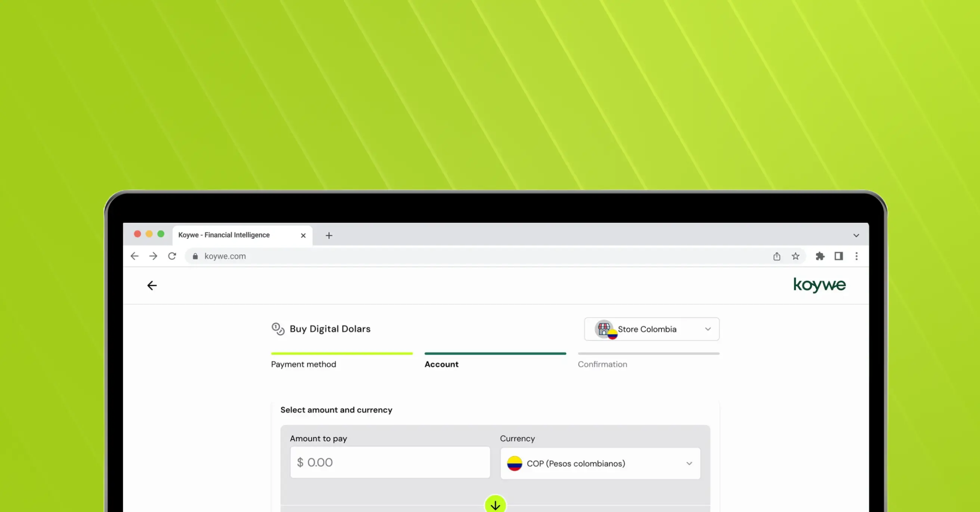Select the Confirmation step
This screenshot has width=980, height=512.
pyautogui.click(x=602, y=364)
